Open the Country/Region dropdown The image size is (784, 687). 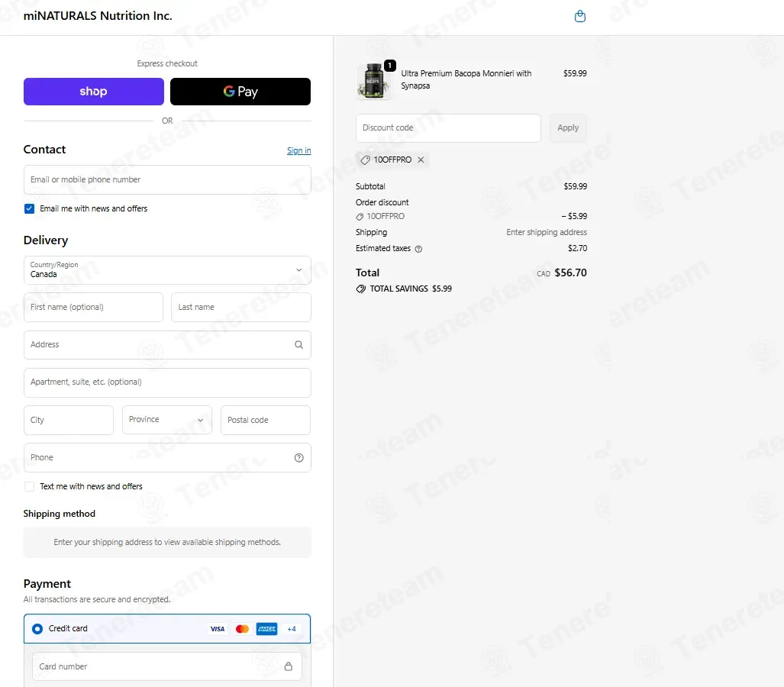[167, 270]
